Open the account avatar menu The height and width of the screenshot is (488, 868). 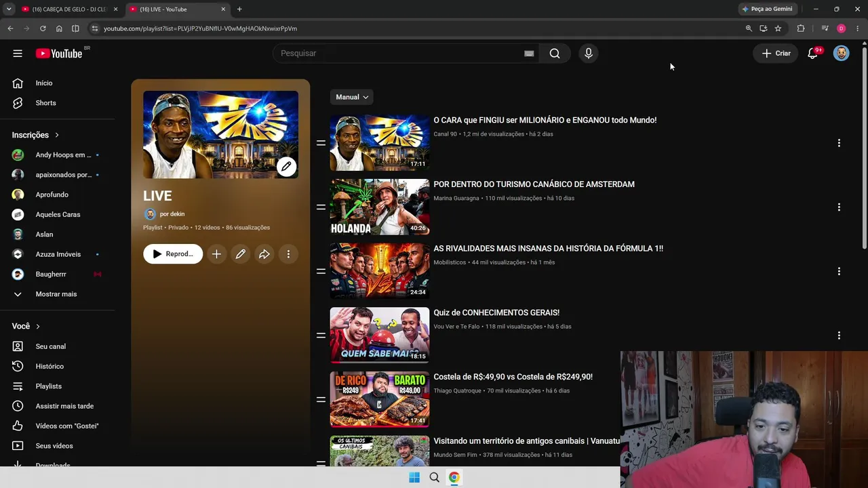tap(842, 54)
